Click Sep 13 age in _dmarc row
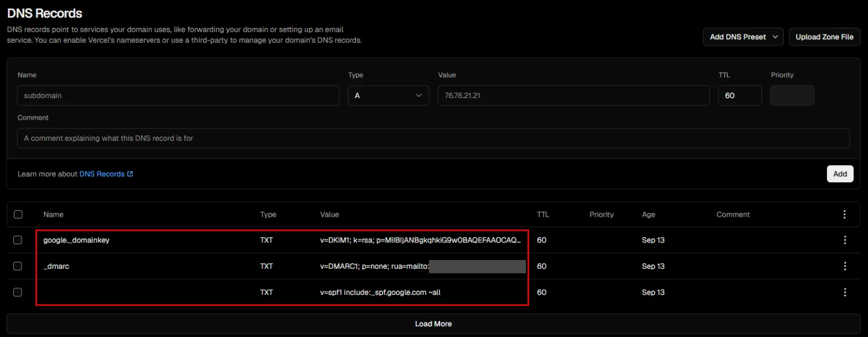 click(x=653, y=266)
